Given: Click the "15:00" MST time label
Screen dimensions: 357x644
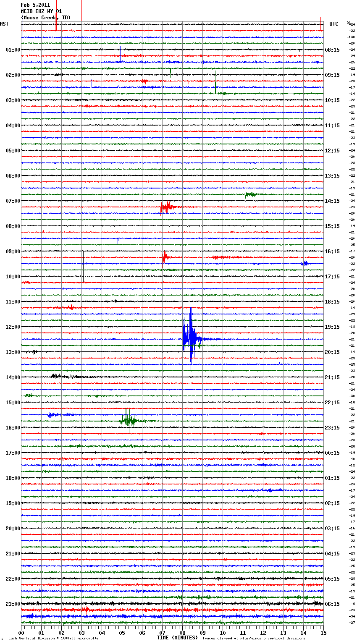Looking at the screenshot, I should click(13, 403).
